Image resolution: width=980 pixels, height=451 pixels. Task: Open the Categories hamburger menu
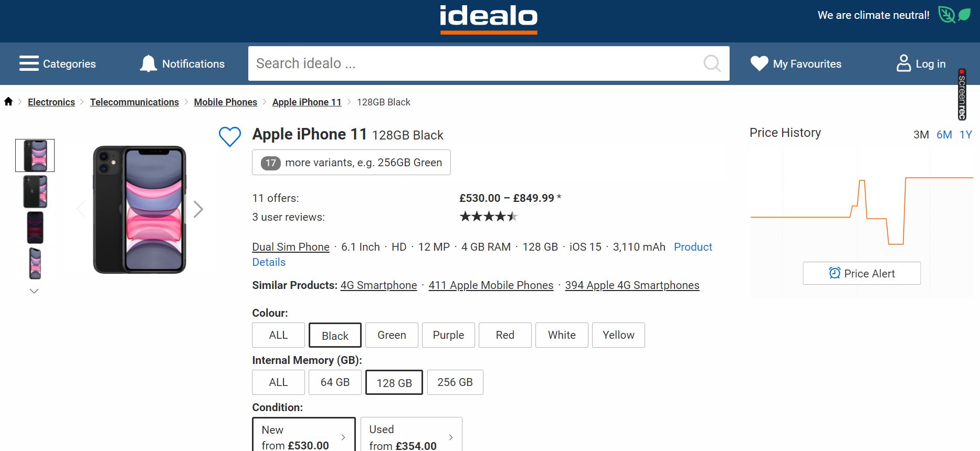point(29,63)
